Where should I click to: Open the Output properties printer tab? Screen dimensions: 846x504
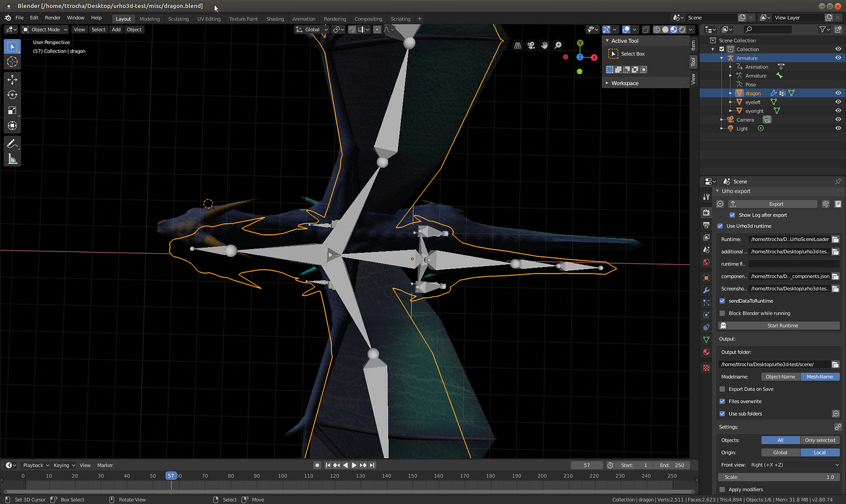(706, 226)
